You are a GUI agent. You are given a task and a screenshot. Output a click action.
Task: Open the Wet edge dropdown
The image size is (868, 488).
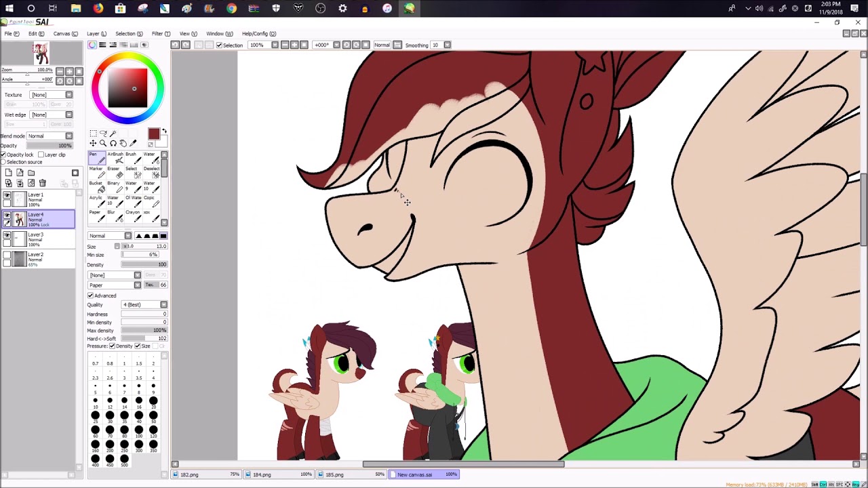pyautogui.click(x=51, y=115)
